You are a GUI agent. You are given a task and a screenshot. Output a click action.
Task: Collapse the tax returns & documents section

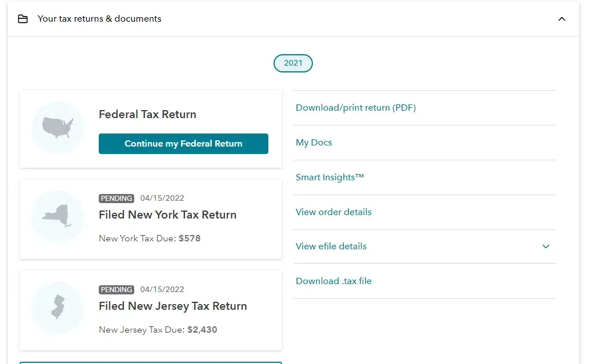click(x=562, y=19)
